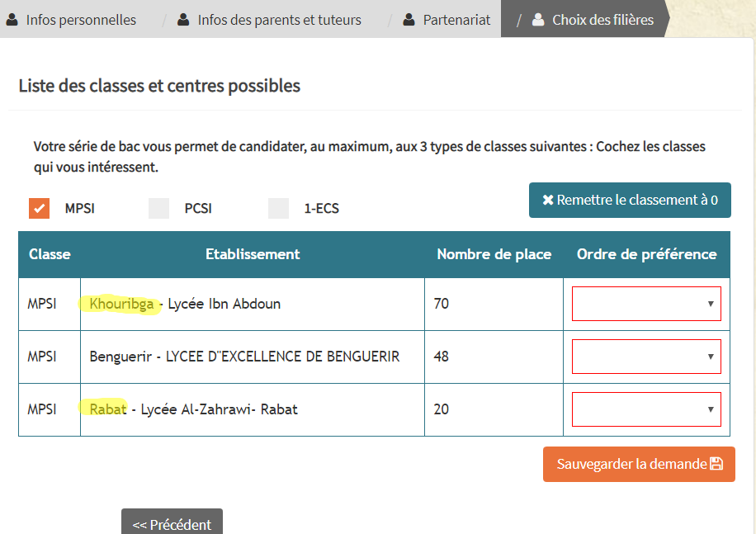The width and height of the screenshot is (756, 534).
Task: Reset ranking with Remettre le classement à 0
Action: pos(630,200)
